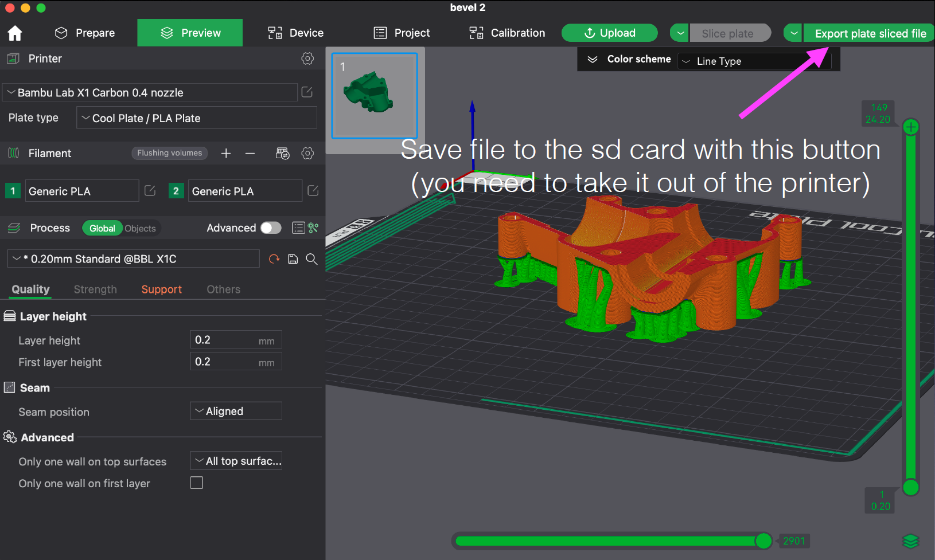Switch to the Prepare tab
Viewport: 935px width, 560px height.
click(x=84, y=33)
